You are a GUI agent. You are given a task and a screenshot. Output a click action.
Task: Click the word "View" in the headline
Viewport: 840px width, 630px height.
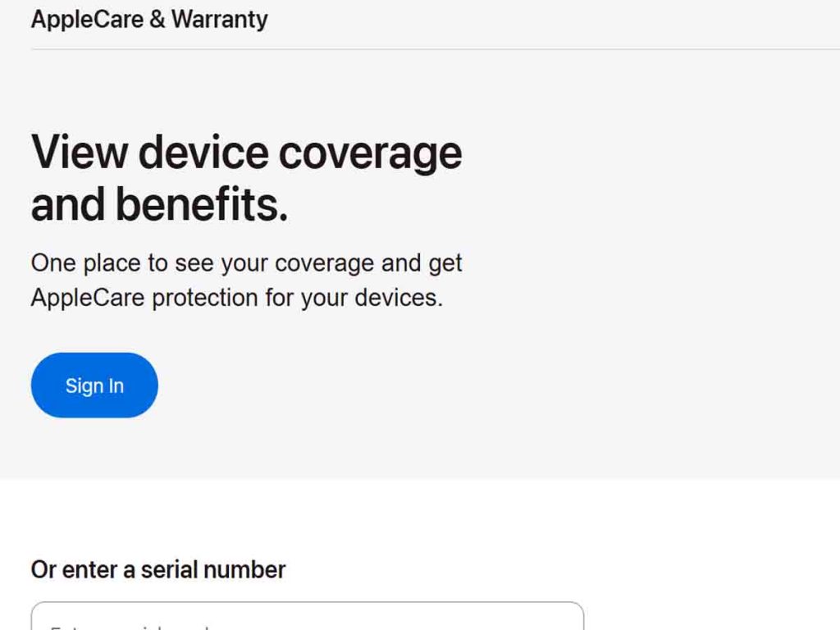pyautogui.click(x=79, y=153)
